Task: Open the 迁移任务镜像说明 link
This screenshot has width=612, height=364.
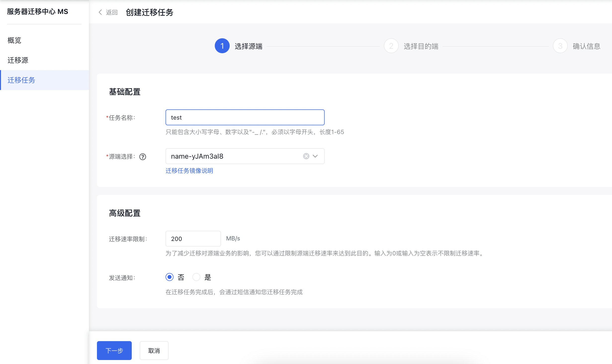Action: point(189,171)
